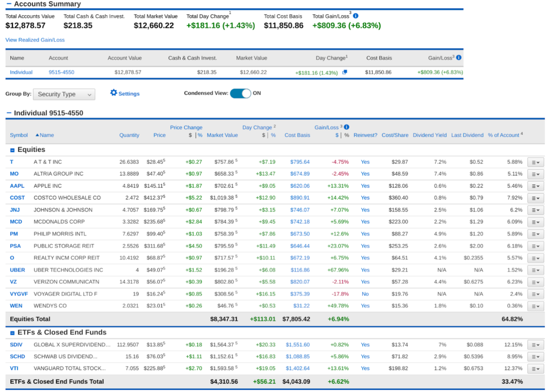Click the AAPL ticker symbol link
Viewport: 557px width, 392px height.
point(17,186)
